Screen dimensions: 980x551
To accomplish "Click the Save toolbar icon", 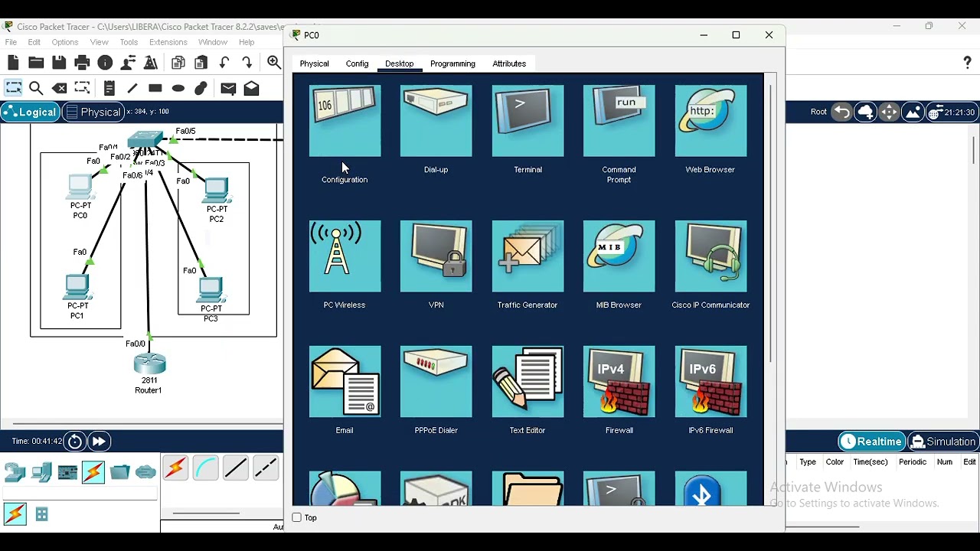I will [59, 63].
